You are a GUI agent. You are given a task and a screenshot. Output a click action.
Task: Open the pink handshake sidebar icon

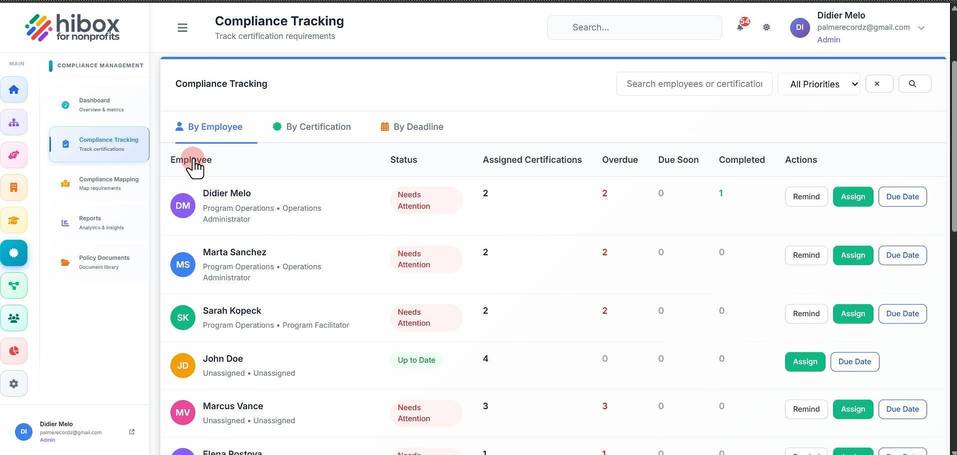pyautogui.click(x=13, y=155)
